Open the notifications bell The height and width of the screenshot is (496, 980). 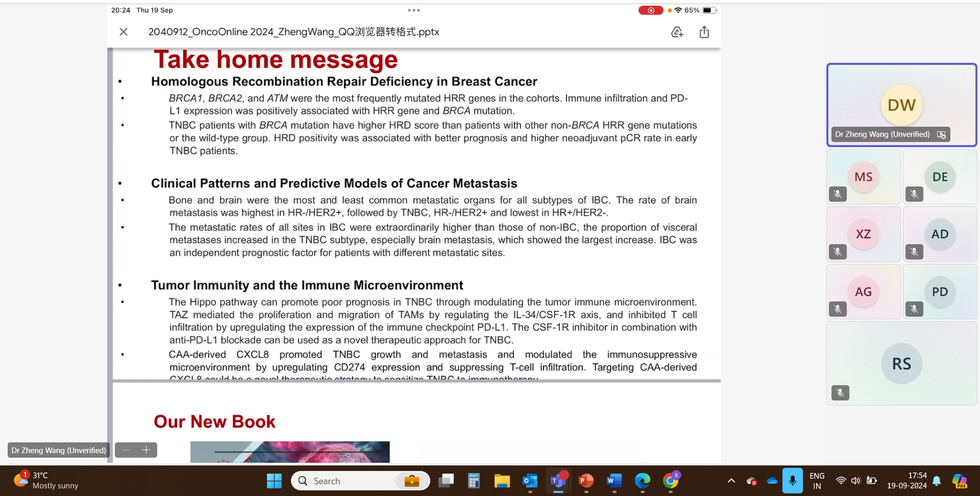[x=937, y=481]
